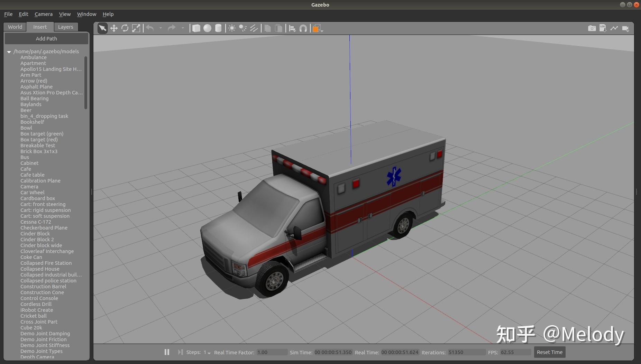Pause the simulation
Image resolution: width=641 pixels, height=364 pixels.
[x=167, y=352]
